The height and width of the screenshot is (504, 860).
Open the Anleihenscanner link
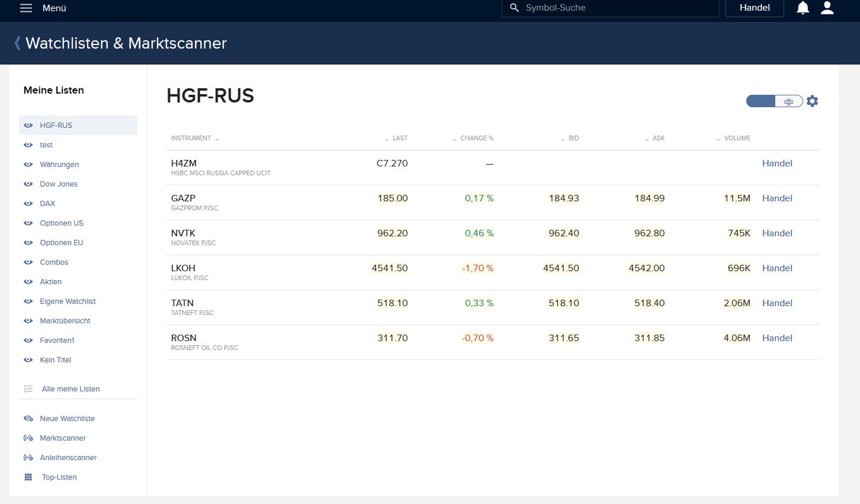tap(68, 458)
